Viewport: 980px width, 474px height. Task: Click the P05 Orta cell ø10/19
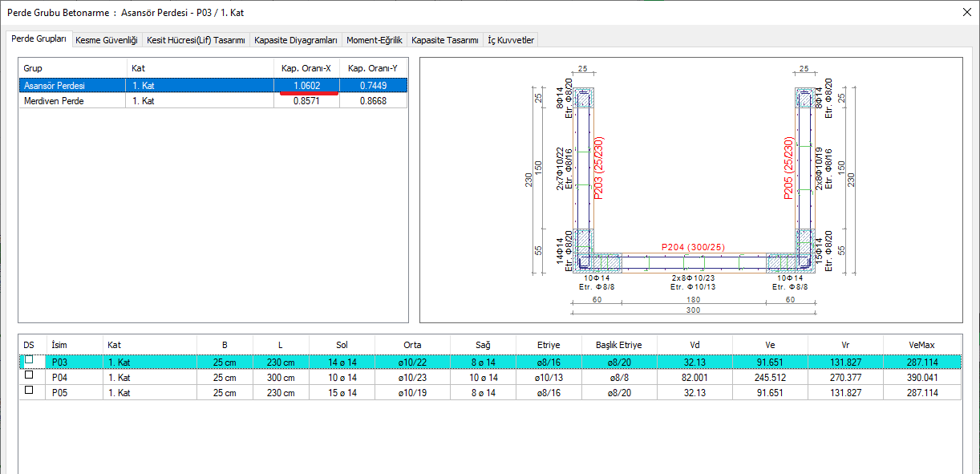click(x=412, y=392)
